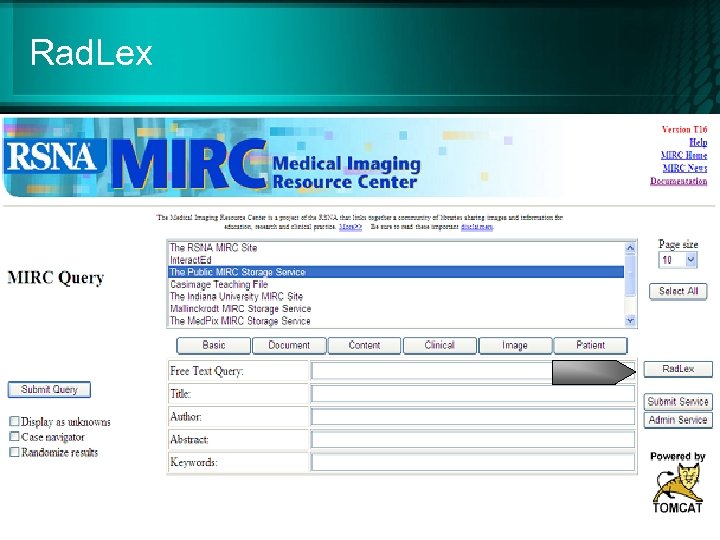Click the More link in description
The image size is (720, 540).
tap(350, 226)
